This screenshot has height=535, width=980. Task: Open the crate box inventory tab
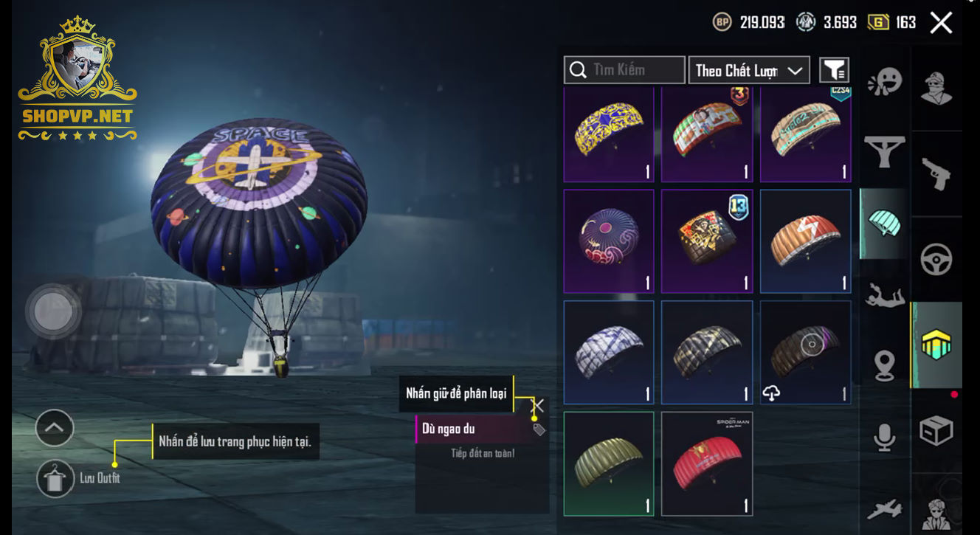[x=936, y=431]
